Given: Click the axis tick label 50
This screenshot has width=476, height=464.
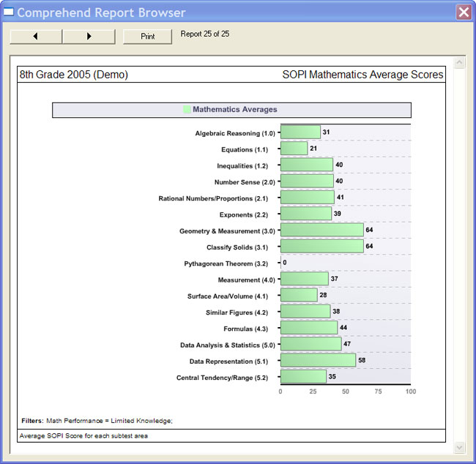Looking at the screenshot, I should [x=346, y=392].
